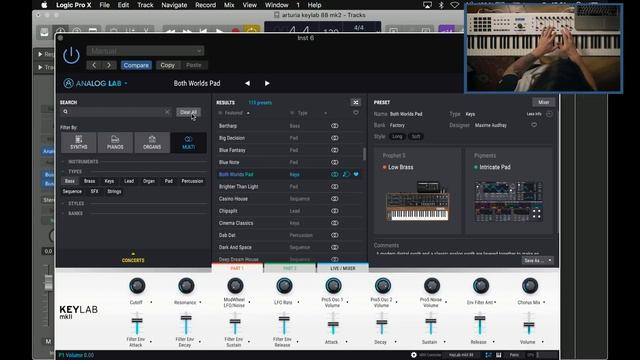Switch to the Part 2 tab
640x360 pixels.
pos(290,268)
